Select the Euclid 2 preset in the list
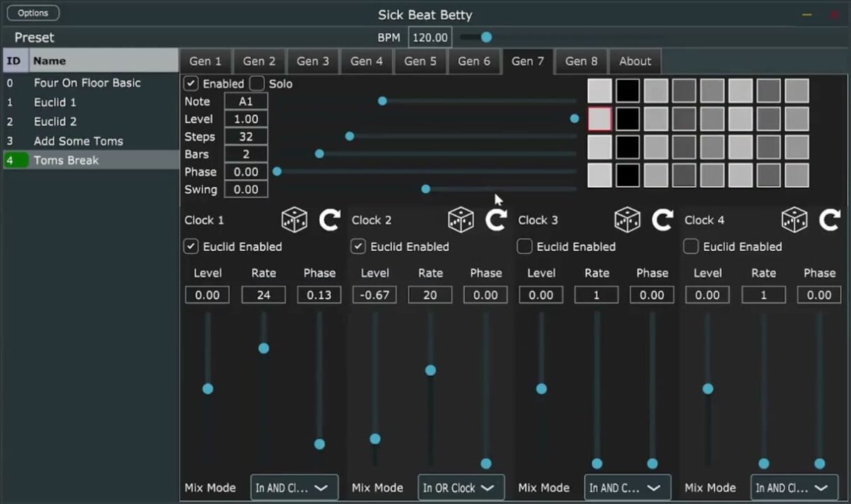Viewport: 851px width, 504px height. [x=56, y=121]
